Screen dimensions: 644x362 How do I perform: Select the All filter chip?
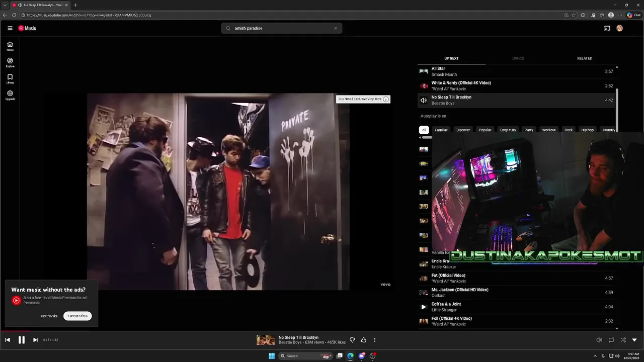click(424, 130)
